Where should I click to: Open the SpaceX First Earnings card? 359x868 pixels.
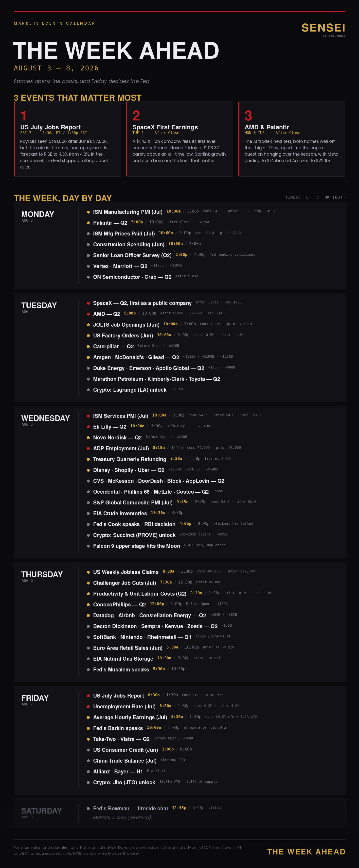pyautogui.click(x=179, y=139)
